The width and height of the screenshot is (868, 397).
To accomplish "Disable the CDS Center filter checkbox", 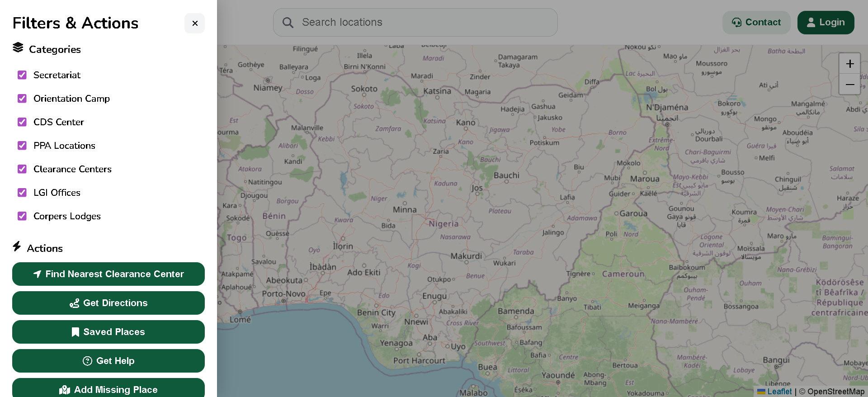I will coord(22,122).
